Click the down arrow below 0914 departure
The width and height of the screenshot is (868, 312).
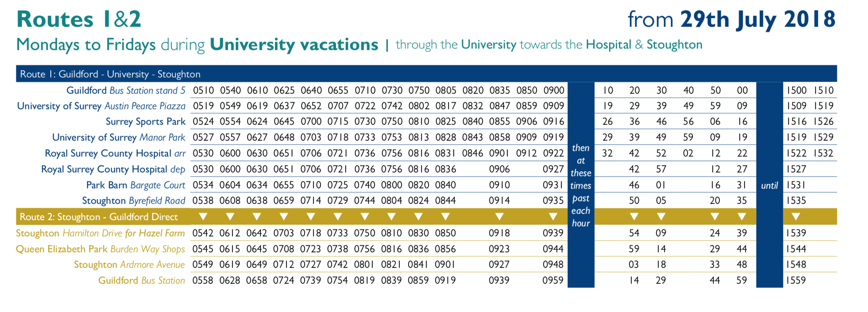[499, 217]
